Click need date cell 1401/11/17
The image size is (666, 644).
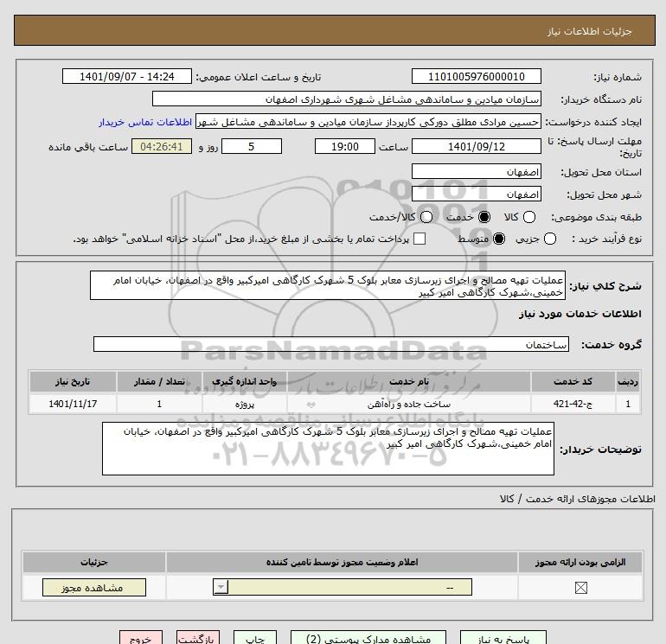(x=73, y=404)
